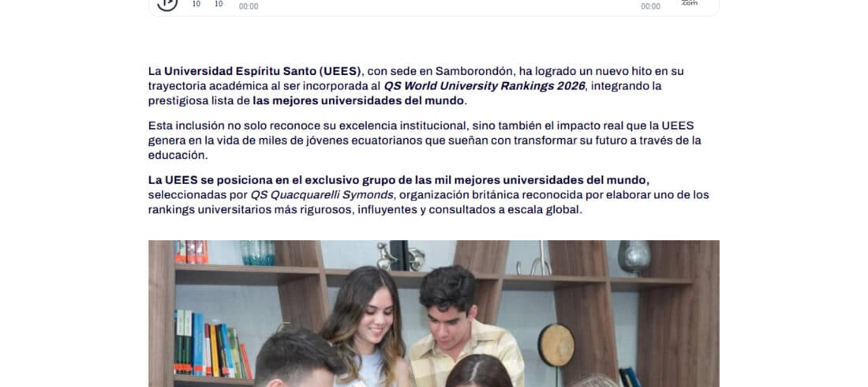868x387 pixels.
Task: Click the silver vase on top shelf
Action: pyautogui.click(x=634, y=257)
